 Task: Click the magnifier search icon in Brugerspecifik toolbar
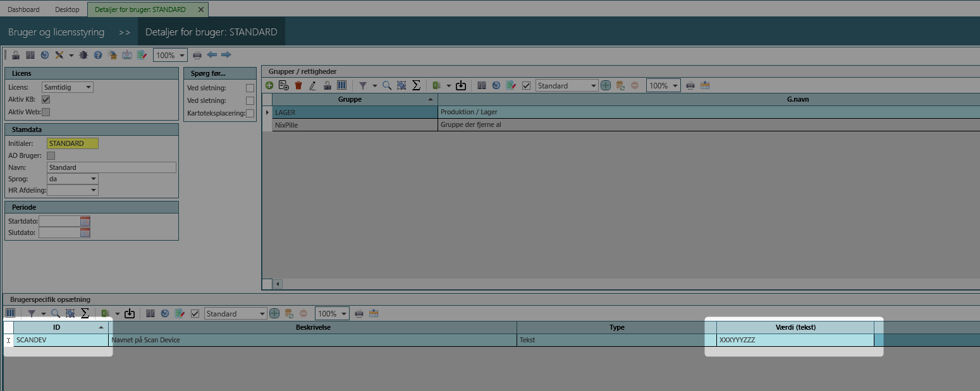pos(56,313)
